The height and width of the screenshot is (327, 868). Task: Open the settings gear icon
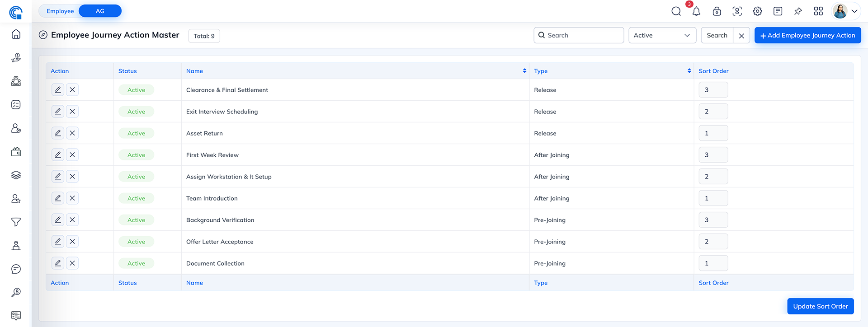point(757,11)
